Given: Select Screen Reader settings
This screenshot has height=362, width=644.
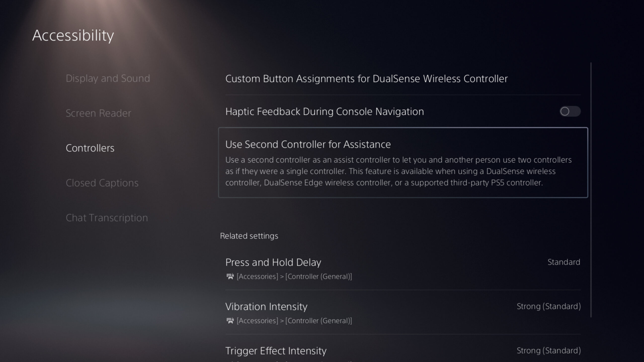Looking at the screenshot, I should (98, 113).
